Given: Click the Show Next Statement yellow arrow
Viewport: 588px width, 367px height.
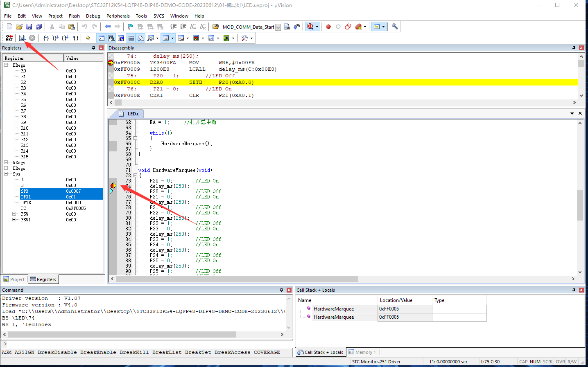Looking at the screenshot, I should point(88,38).
